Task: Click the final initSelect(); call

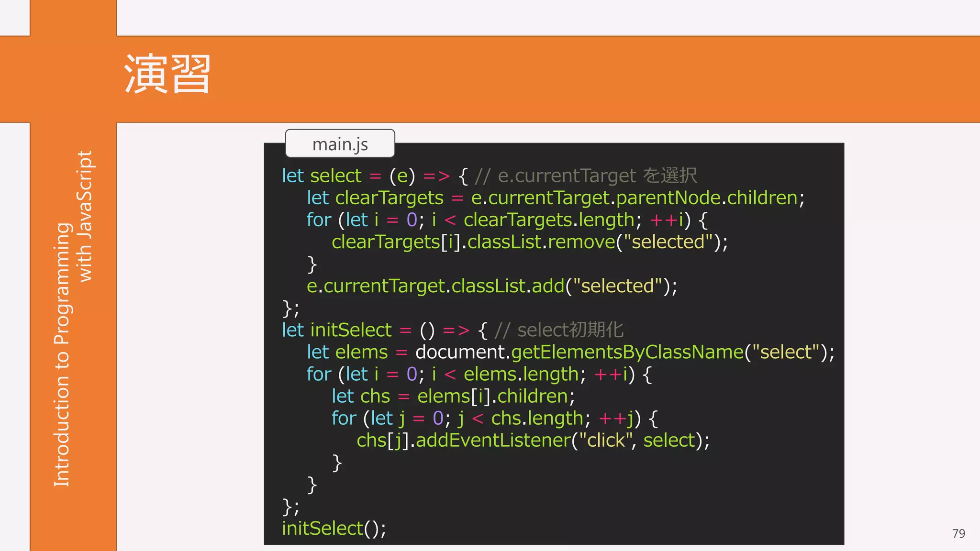Action: pyautogui.click(x=334, y=528)
